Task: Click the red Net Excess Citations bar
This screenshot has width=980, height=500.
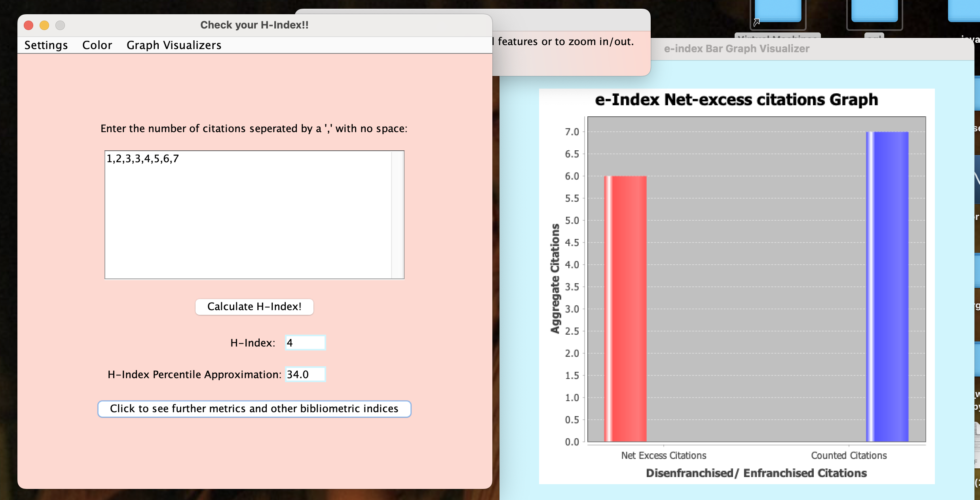Action: point(625,309)
